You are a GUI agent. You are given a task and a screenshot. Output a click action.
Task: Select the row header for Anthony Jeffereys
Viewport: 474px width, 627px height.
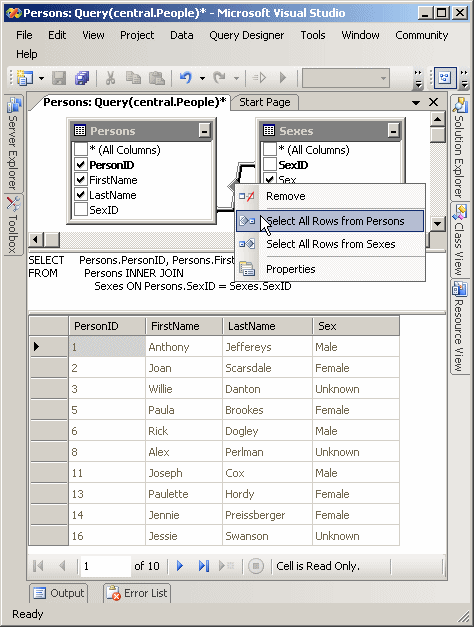(48, 346)
